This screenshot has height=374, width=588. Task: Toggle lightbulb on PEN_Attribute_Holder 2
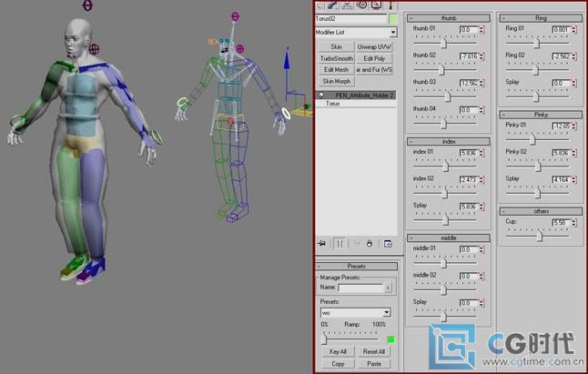(x=321, y=96)
